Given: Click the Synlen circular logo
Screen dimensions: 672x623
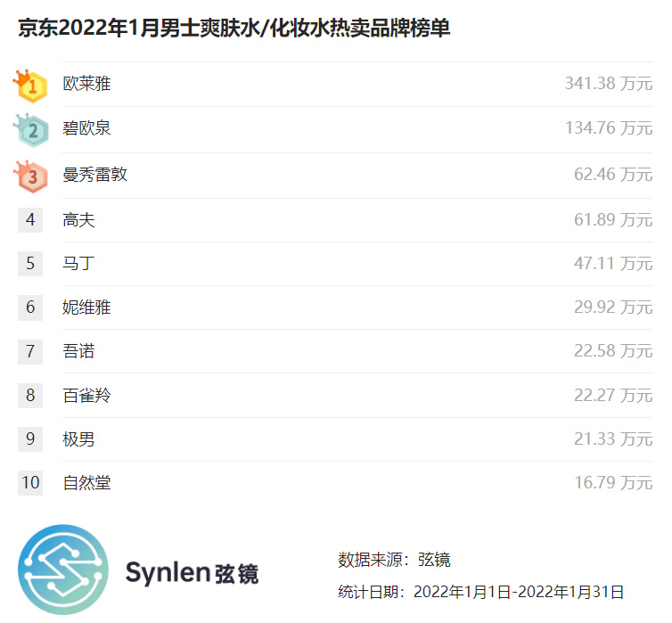Looking at the screenshot, I should [x=63, y=570].
